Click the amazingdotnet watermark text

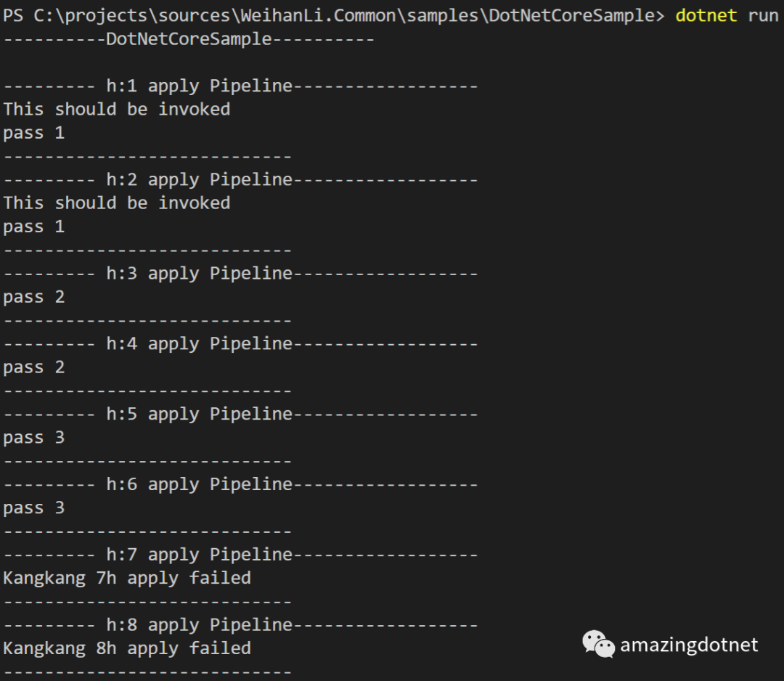pyautogui.click(x=689, y=645)
